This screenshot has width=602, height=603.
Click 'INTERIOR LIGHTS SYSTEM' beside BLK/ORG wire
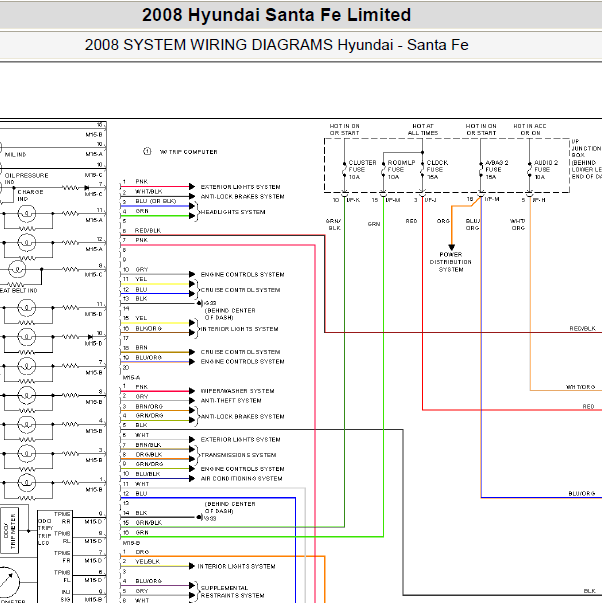pyautogui.click(x=238, y=329)
